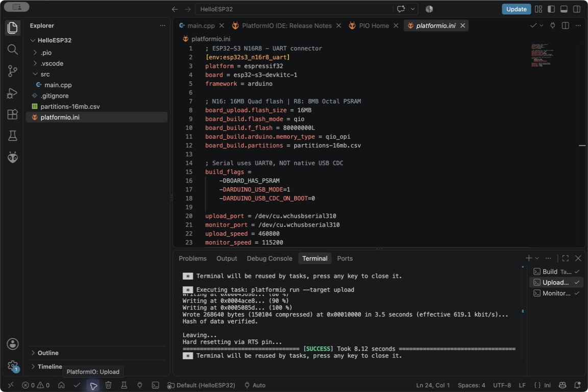The height and width of the screenshot is (392, 588).
Task: Open the Accounts menu icon
Action: click(x=12, y=344)
